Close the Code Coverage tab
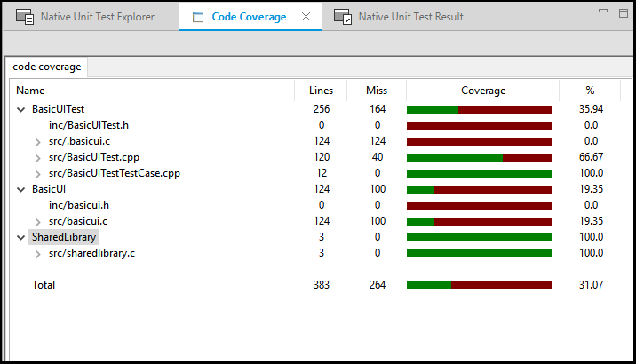 (x=306, y=17)
